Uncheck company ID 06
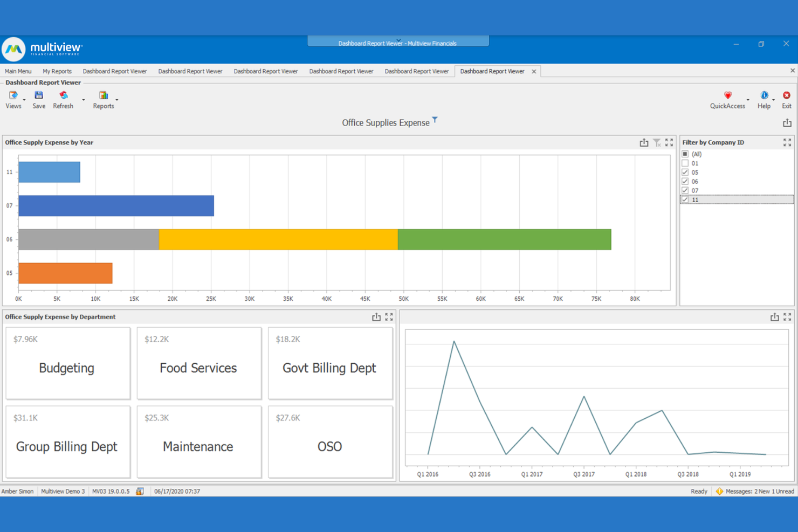 point(685,182)
